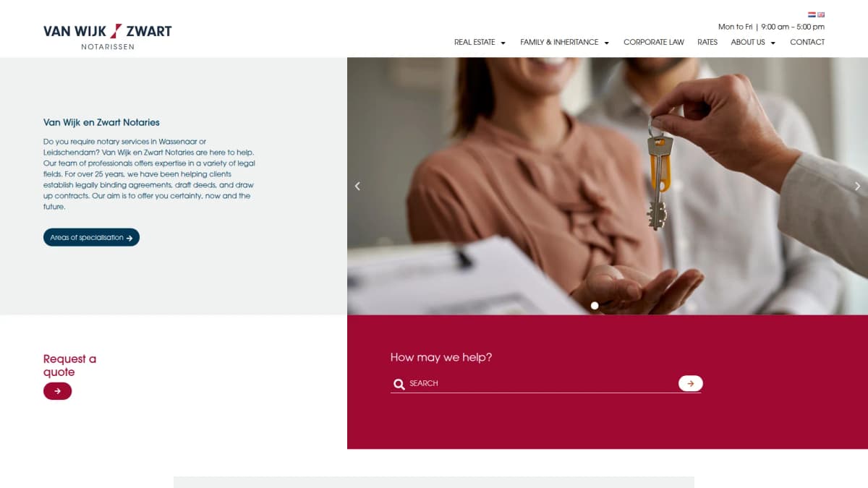Click the hero image of keys handover
Image resolution: width=868 pixels, height=488 pixels.
(608, 186)
